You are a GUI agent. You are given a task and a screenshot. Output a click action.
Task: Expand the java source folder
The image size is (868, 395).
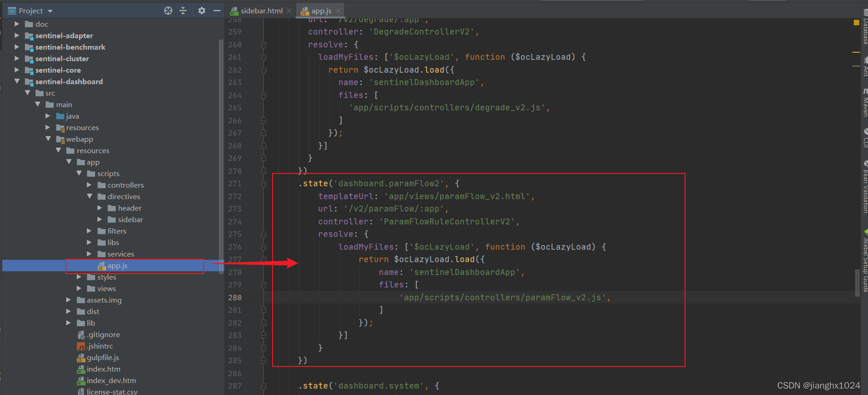pyautogui.click(x=48, y=116)
